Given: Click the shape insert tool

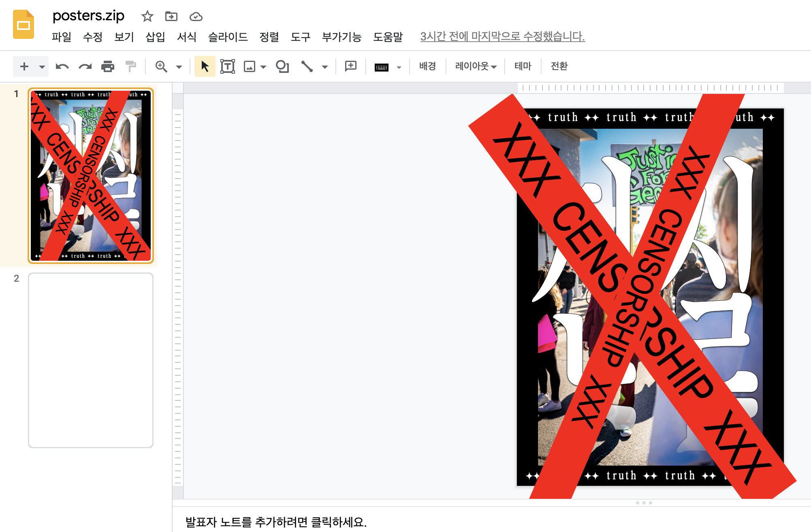Looking at the screenshot, I should click(x=282, y=66).
